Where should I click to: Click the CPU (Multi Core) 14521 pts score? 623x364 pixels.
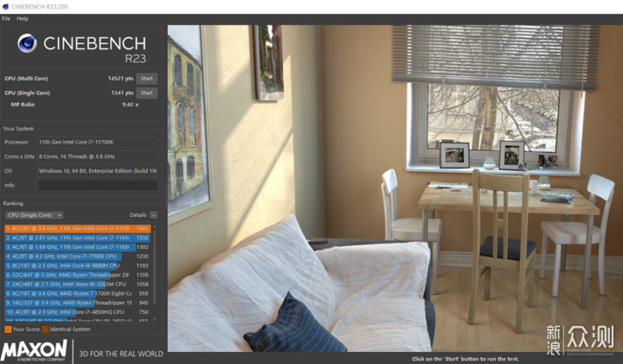pos(120,79)
